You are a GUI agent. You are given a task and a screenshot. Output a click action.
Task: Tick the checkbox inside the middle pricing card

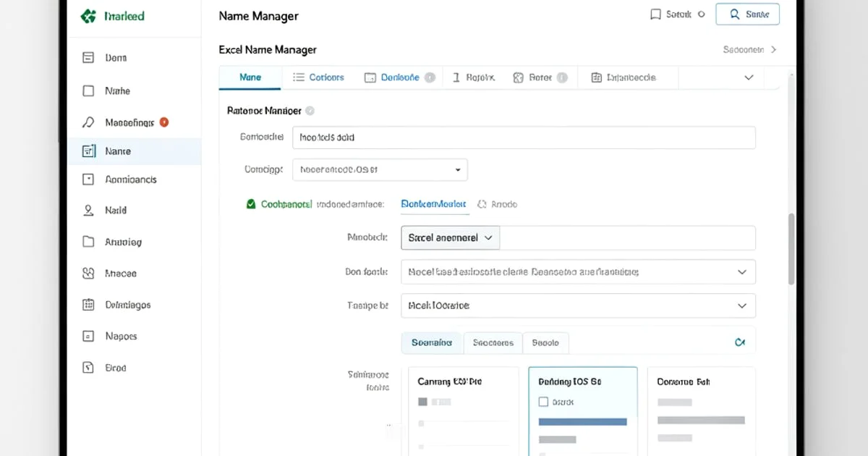click(543, 400)
